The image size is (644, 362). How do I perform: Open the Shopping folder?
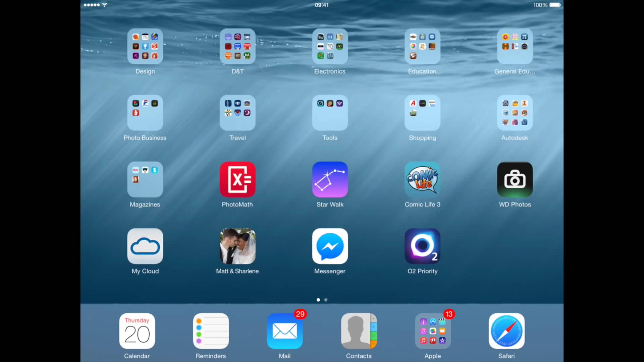pos(422,113)
